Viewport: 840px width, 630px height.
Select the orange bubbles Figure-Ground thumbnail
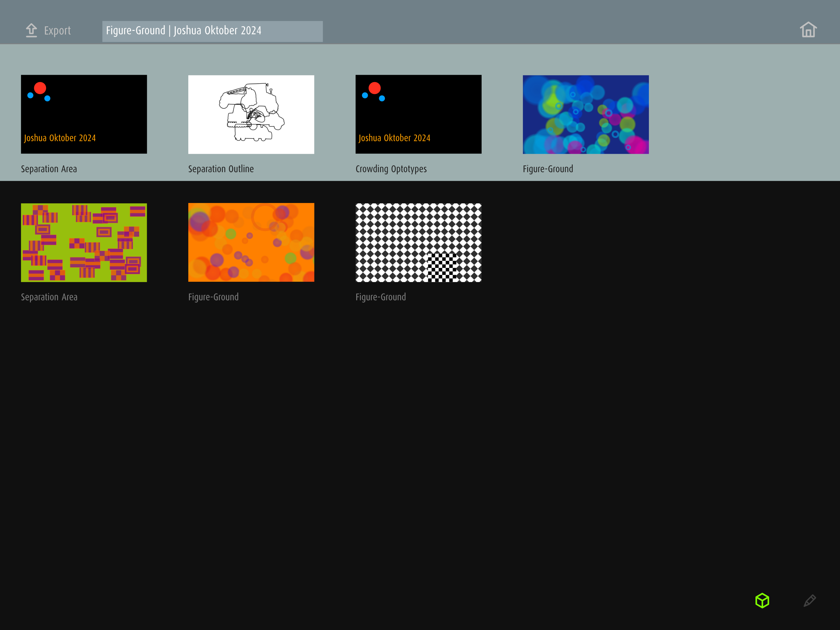(x=251, y=242)
